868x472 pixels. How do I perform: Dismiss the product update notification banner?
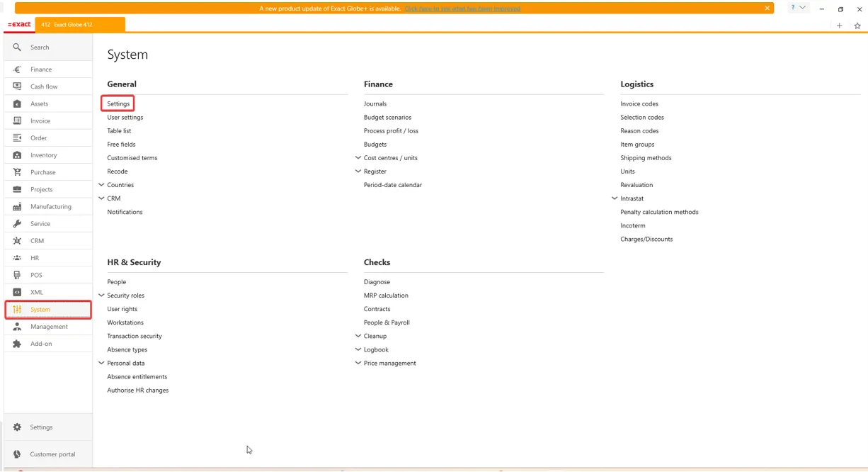pos(767,9)
